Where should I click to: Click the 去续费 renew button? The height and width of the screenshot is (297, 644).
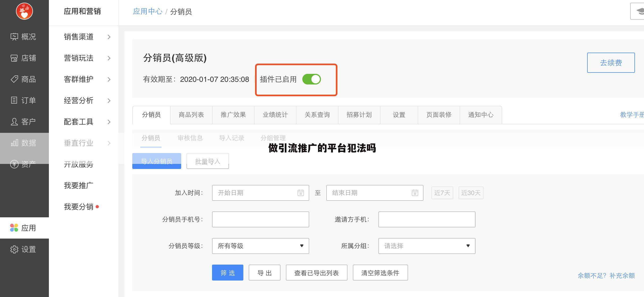click(x=611, y=63)
